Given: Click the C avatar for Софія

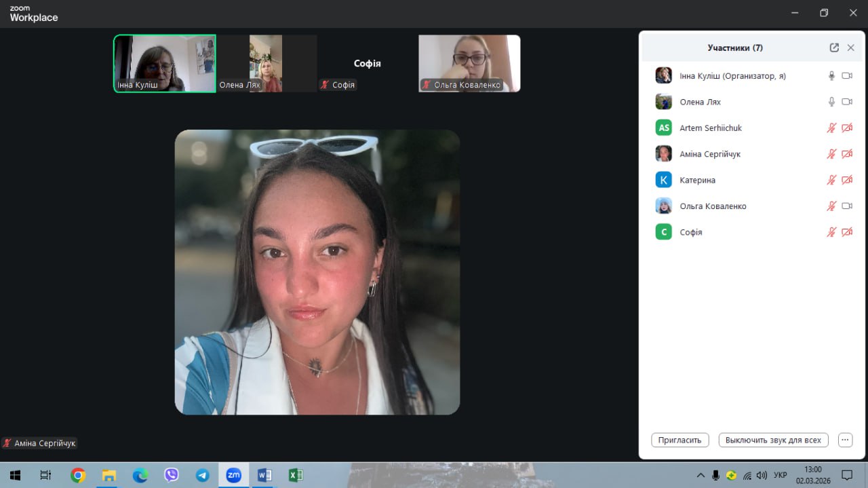Looking at the screenshot, I should [664, 232].
